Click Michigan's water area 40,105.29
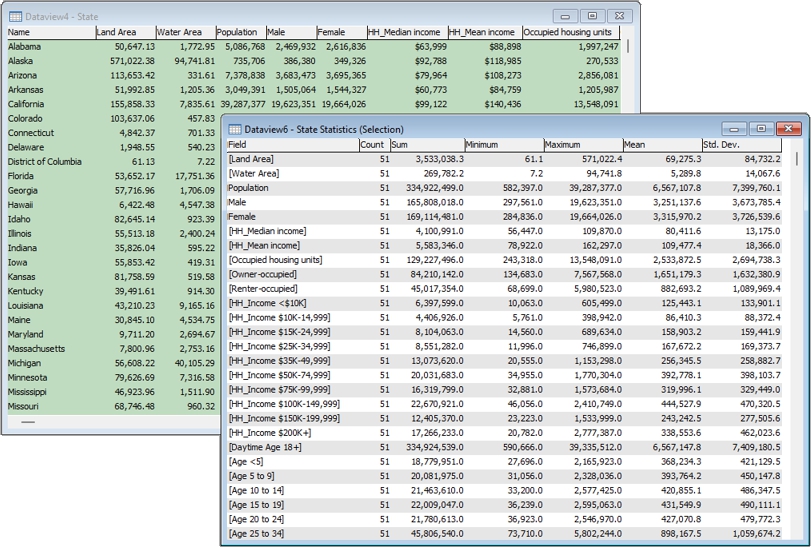Image resolution: width=811 pixels, height=547 pixels. 194,363
